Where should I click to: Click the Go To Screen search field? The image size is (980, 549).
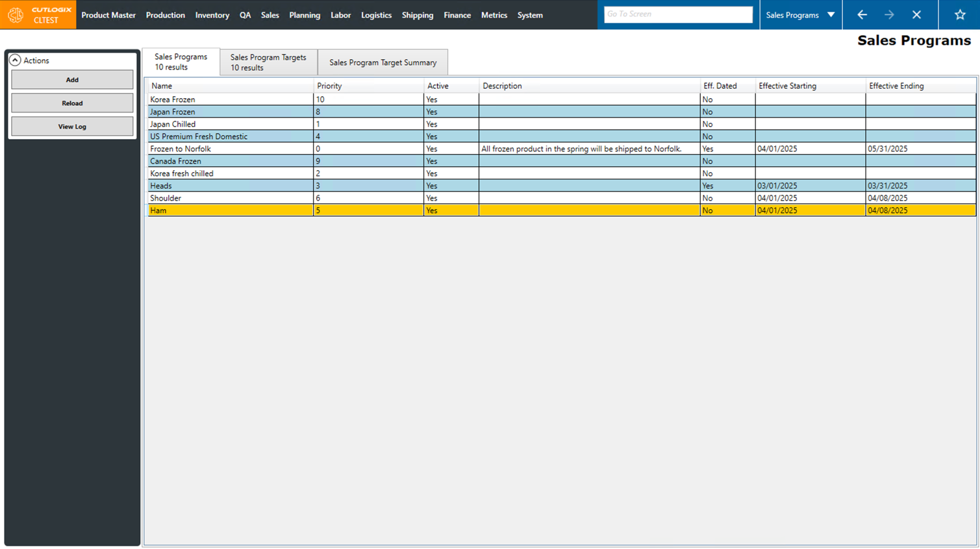[678, 14]
